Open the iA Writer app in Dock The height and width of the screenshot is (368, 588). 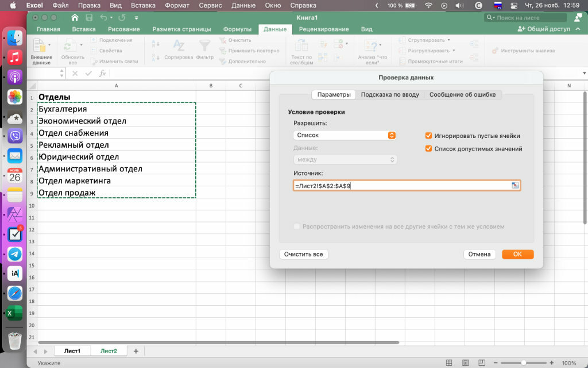15,273
